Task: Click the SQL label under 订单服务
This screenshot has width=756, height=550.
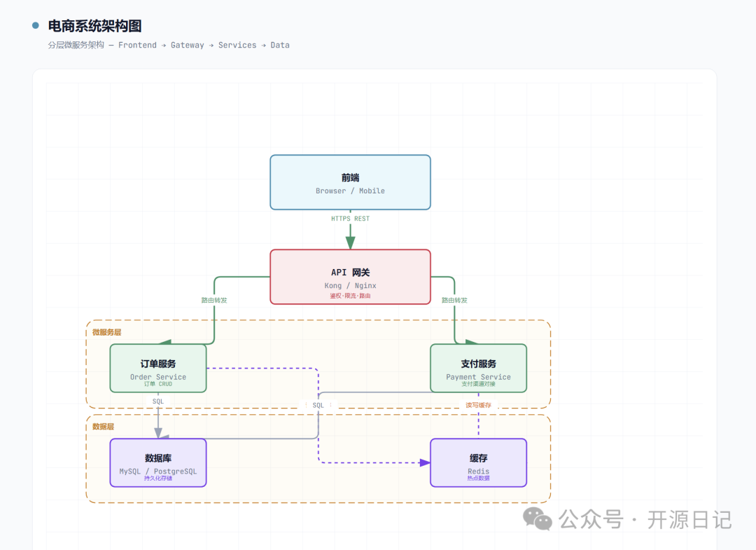Action: click(158, 401)
